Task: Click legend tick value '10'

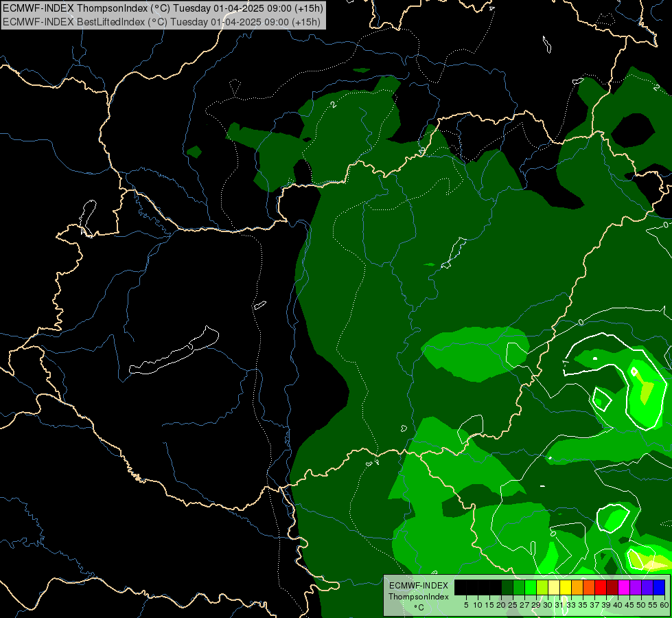Action: 478,605
